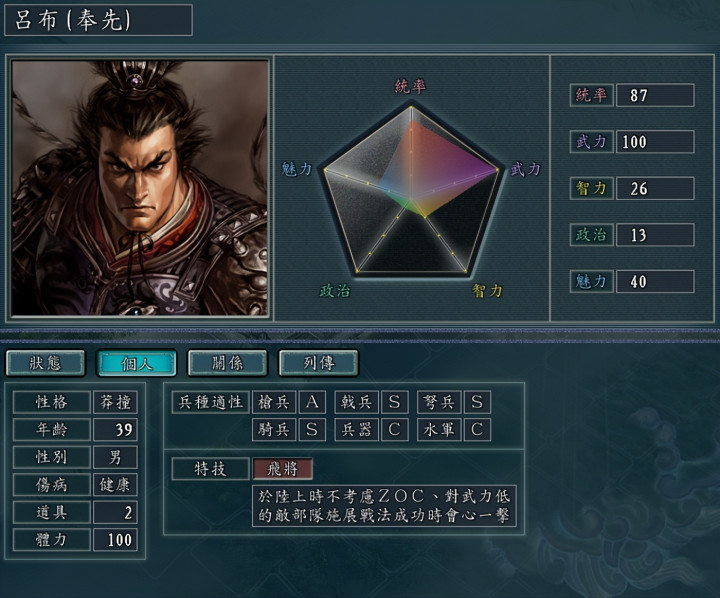Click the 魅力 stat label

point(591,282)
